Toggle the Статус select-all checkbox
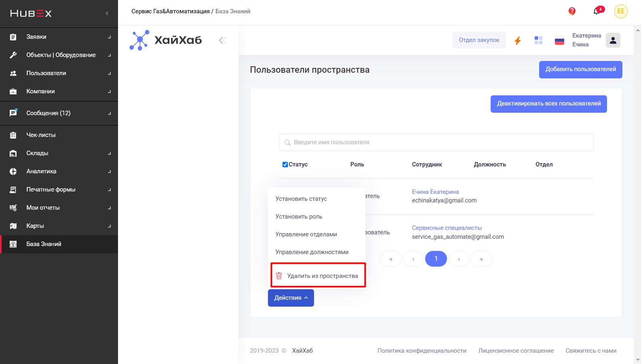Image resolution: width=641 pixels, height=364 pixels. pyautogui.click(x=285, y=164)
